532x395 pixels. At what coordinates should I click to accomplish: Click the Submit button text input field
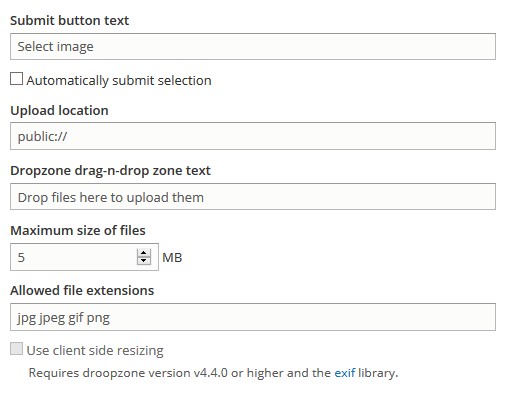click(x=253, y=46)
